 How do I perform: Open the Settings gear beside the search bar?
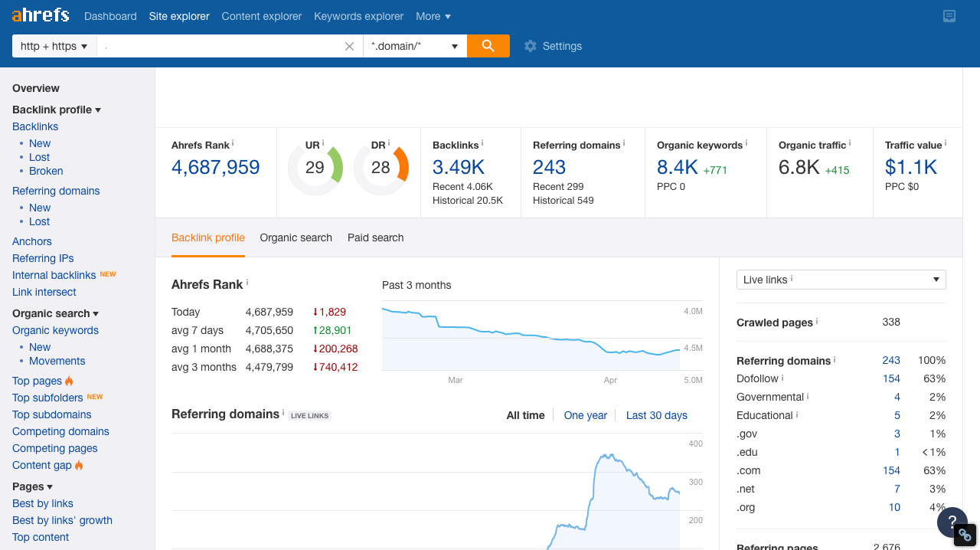point(531,46)
